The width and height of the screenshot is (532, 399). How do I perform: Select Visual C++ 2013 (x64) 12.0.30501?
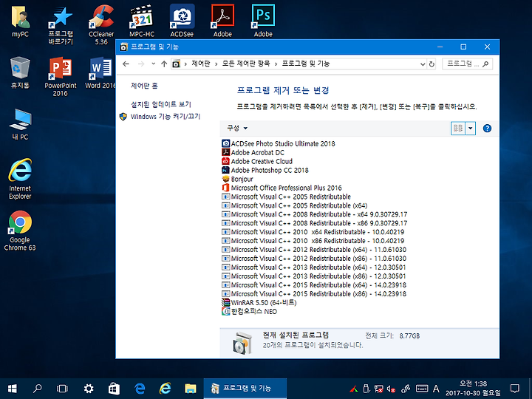[x=314, y=267]
